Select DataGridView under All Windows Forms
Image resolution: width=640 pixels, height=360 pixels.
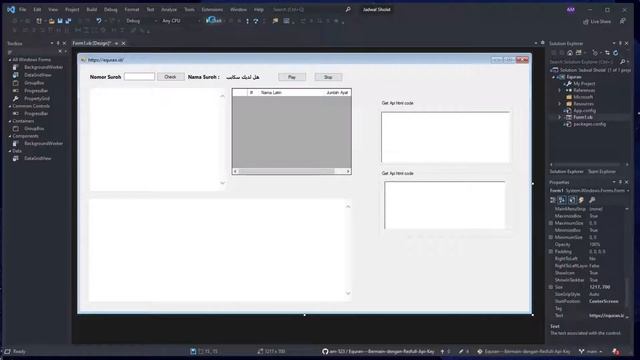click(38, 75)
